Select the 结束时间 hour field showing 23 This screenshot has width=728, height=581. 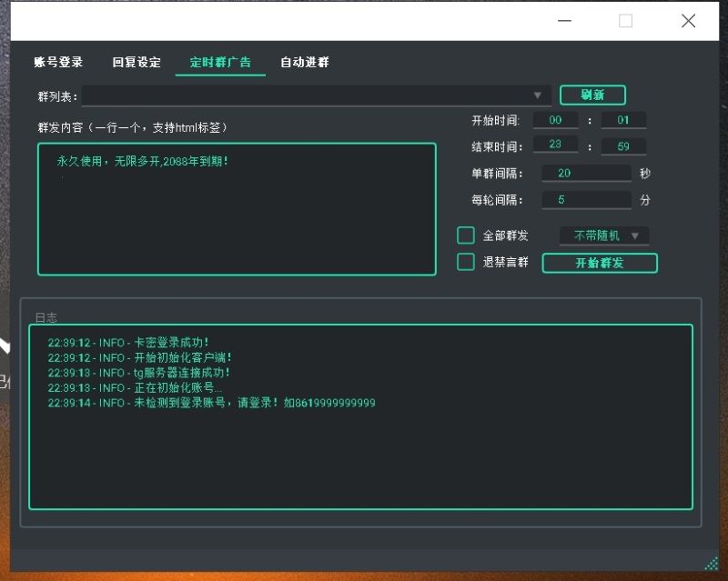point(555,145)
